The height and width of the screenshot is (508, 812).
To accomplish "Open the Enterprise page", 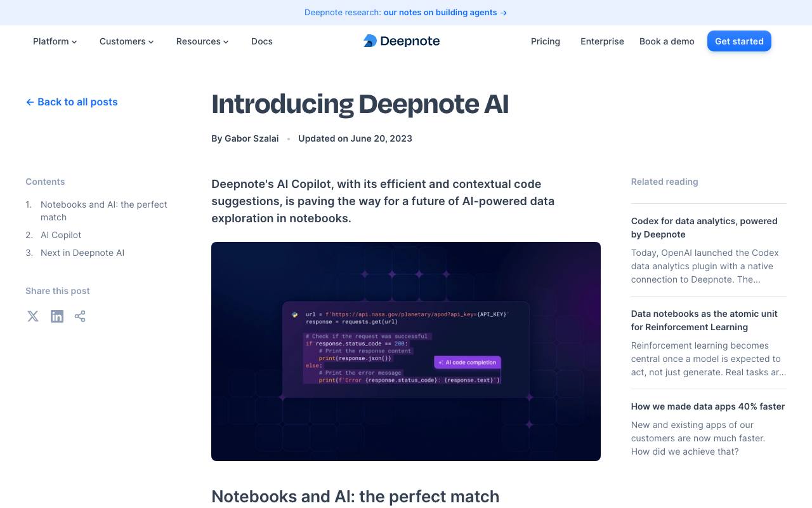I will click(x=602, y=41).
